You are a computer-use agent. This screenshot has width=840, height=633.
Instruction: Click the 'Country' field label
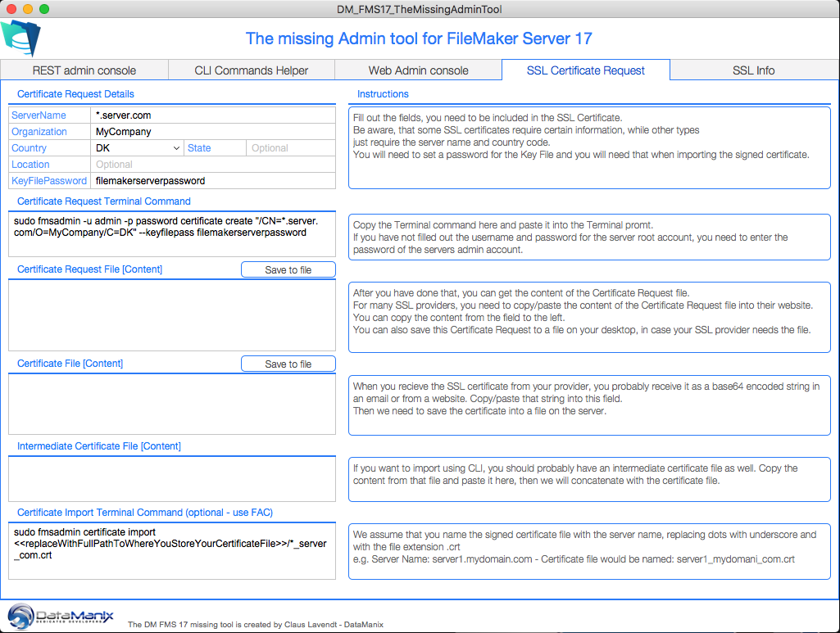29,148
